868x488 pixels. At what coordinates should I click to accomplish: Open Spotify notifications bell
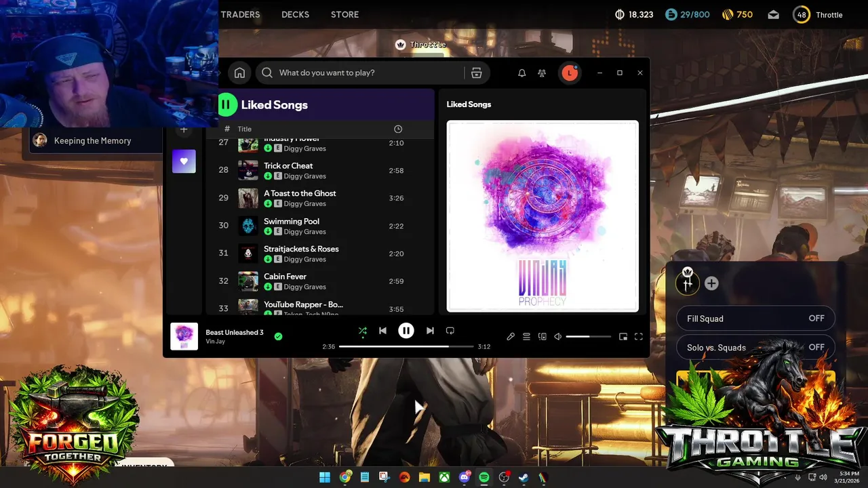[x=522, y=73]
